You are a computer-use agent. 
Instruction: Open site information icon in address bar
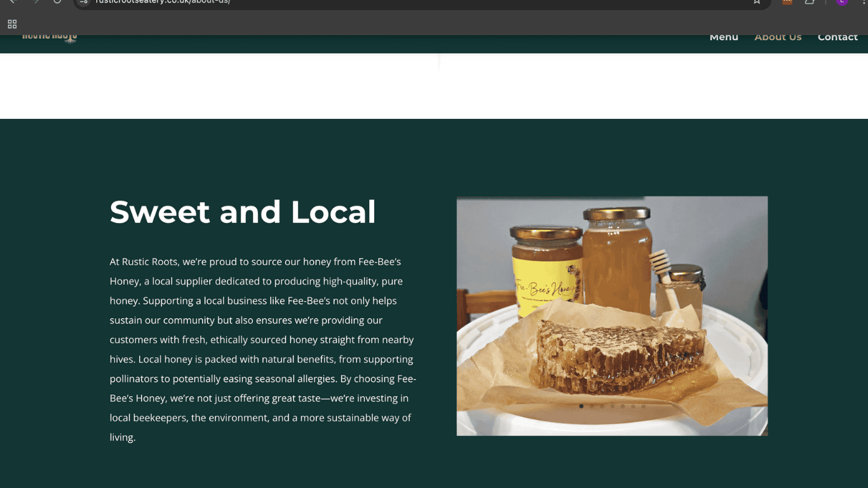pyautogui.click(x=84, y=2)
